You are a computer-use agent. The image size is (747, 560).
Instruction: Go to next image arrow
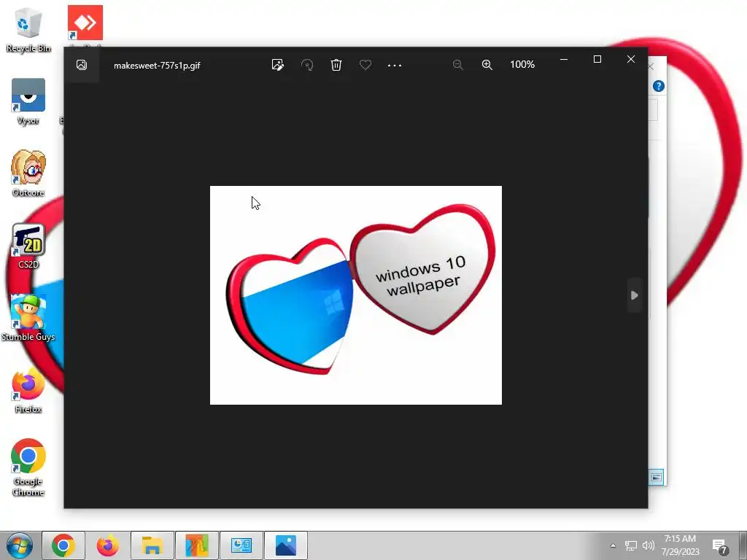point(634,295)
